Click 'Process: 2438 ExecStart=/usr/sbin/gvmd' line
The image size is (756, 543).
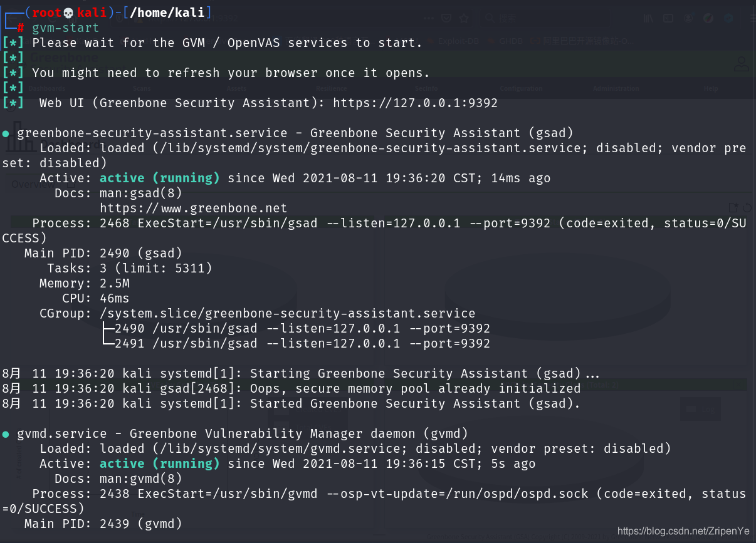(x=374, y=500)
